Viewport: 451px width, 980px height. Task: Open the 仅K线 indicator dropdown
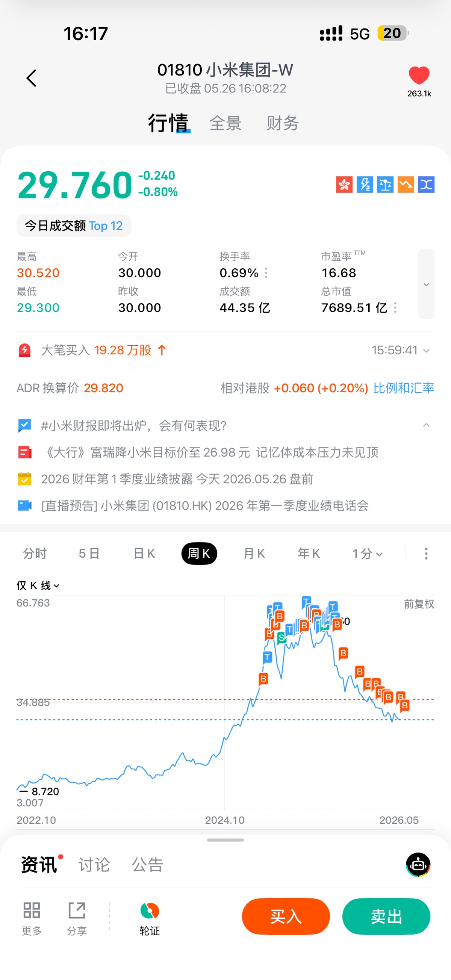tap(38, 585)
